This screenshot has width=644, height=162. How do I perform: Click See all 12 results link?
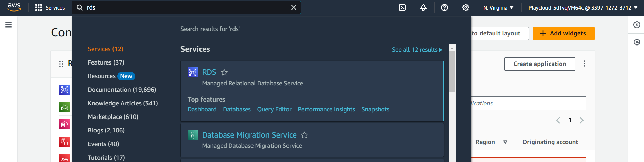pyautogui.click(x=417, y=50)
